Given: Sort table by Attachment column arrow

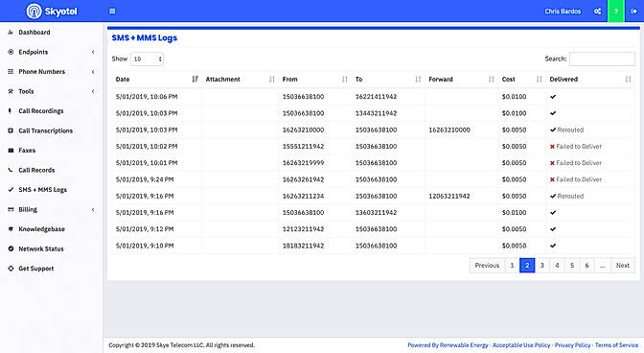Looking at the screenshot, I should pos(272,80).
